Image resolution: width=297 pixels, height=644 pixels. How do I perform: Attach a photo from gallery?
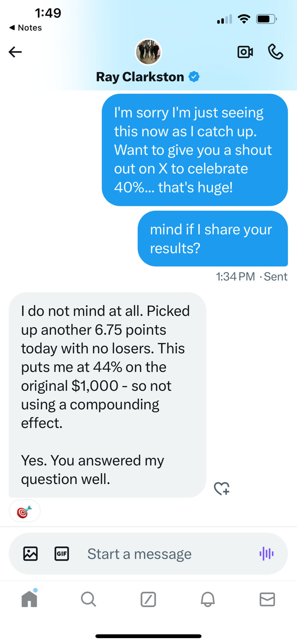click(x=31, y=554)
